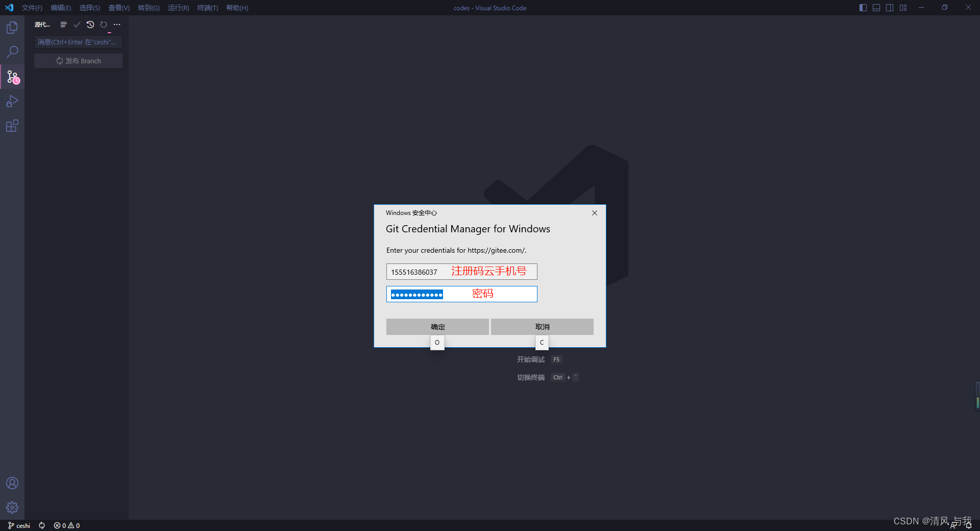Open the 查看(V) menu
980x531 pixels.
(119, 8)
